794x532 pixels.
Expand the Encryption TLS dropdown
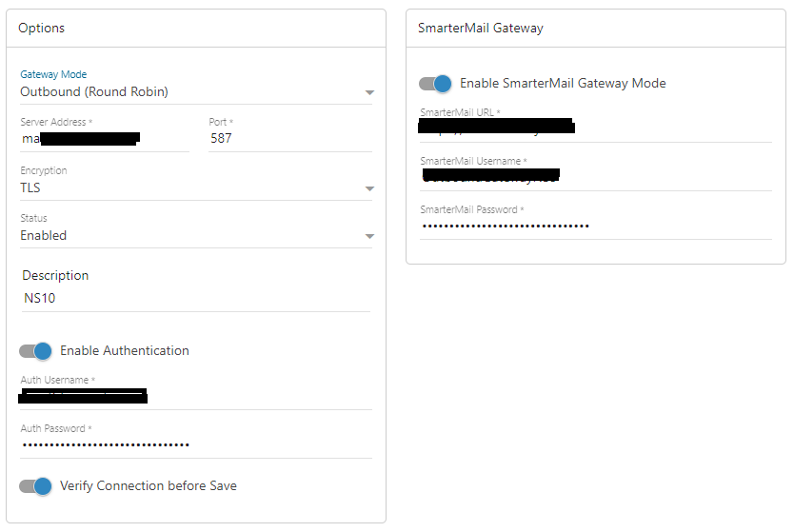pos(190,188)
